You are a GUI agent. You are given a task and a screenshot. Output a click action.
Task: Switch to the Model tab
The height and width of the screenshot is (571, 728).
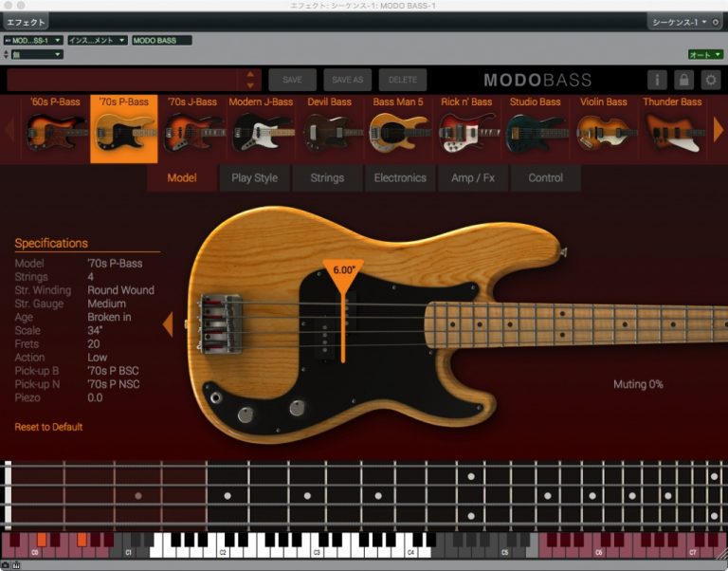(x=182, y=178)
